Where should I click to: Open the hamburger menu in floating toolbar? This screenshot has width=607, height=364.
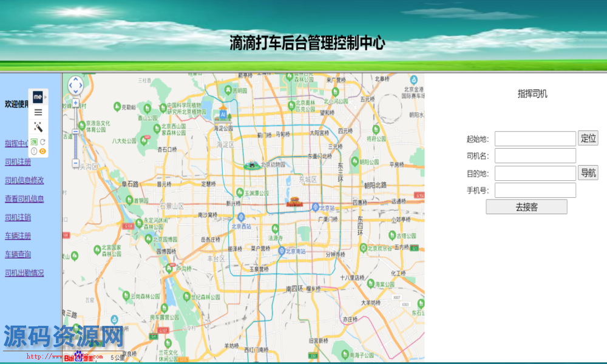click(x=38, y=112)
